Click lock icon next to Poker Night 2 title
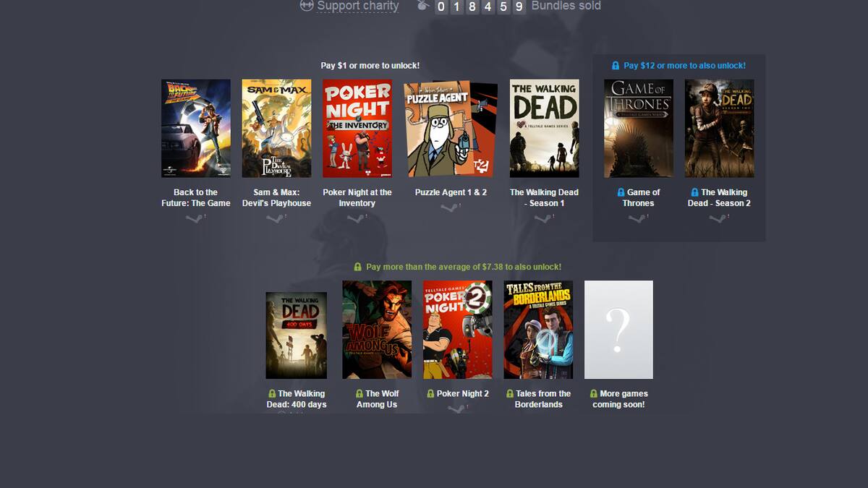 (430, 394)
